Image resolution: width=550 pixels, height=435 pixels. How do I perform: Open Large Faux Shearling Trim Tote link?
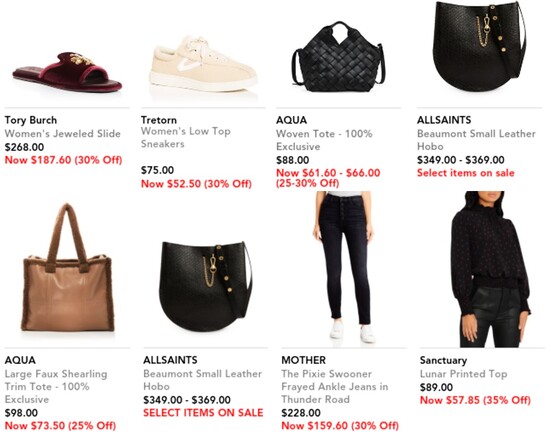[56, 387]
